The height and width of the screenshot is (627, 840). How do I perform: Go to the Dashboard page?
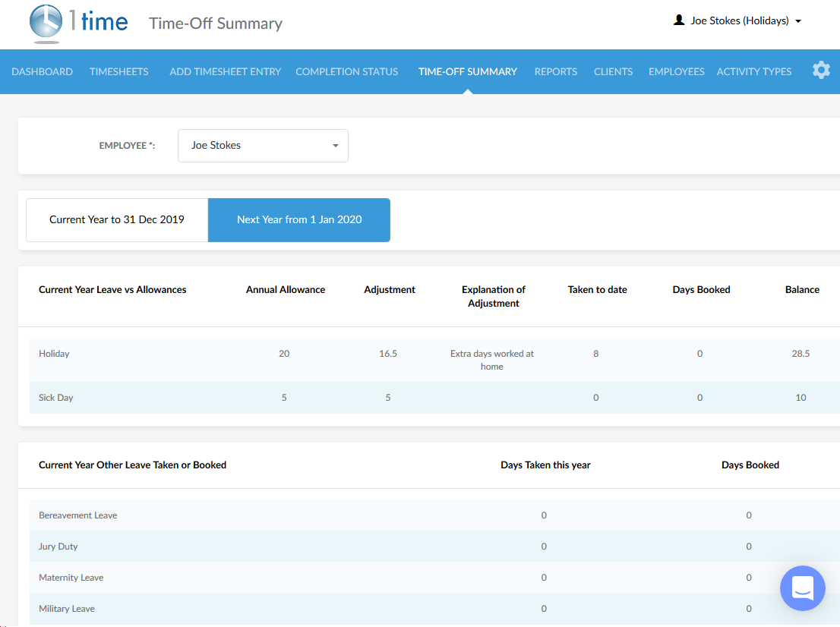43,71
